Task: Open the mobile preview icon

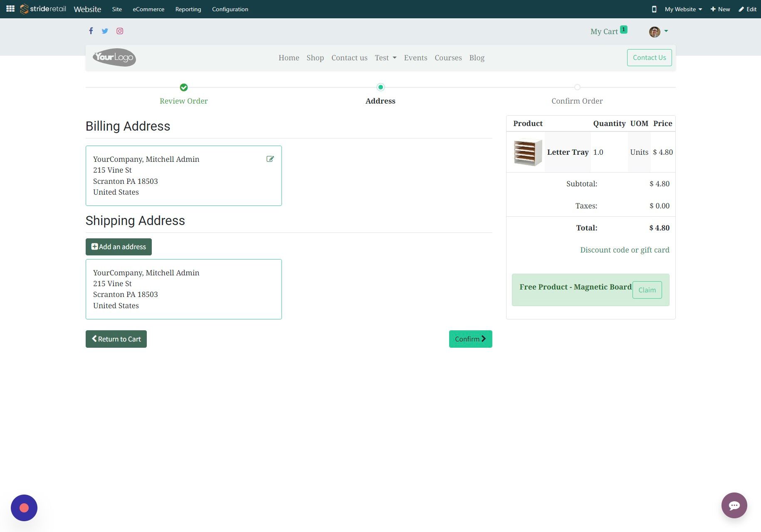Action: pos(654,9)
